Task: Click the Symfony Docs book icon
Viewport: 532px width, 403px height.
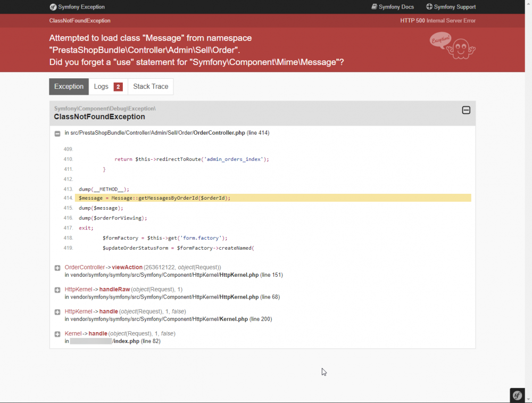Action: pyautogui.click(x=374, y=6)
